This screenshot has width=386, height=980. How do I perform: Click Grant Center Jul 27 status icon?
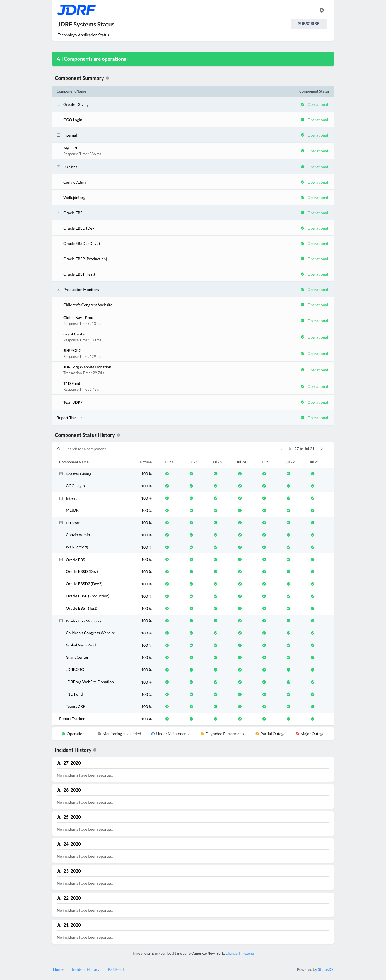pos(167,657)
